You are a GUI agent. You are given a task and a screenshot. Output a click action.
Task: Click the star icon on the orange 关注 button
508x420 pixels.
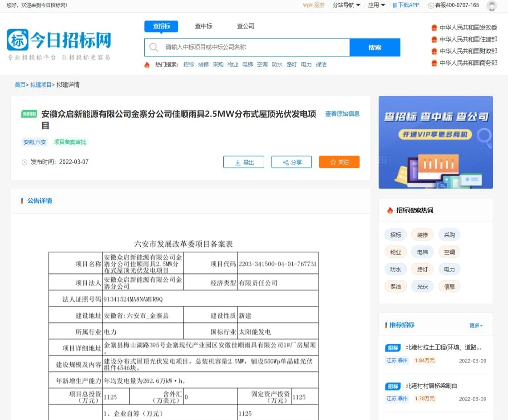click(333, 162)
